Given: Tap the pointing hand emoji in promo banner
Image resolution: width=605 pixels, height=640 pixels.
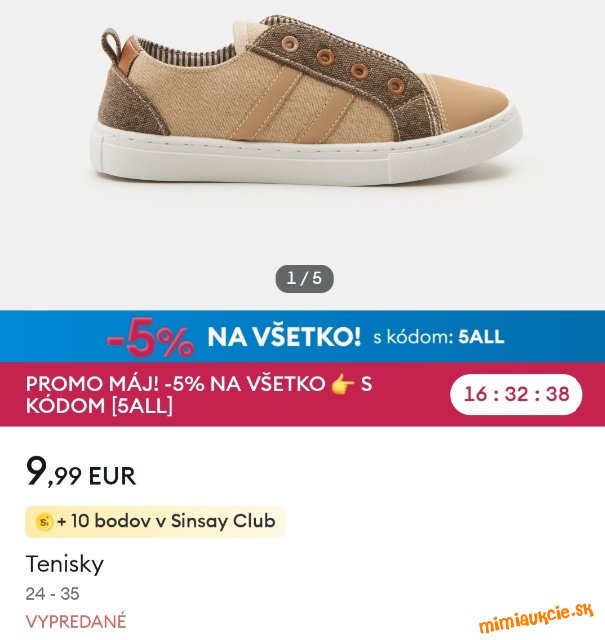Looking at the screenshot, I should pos(342,384).
